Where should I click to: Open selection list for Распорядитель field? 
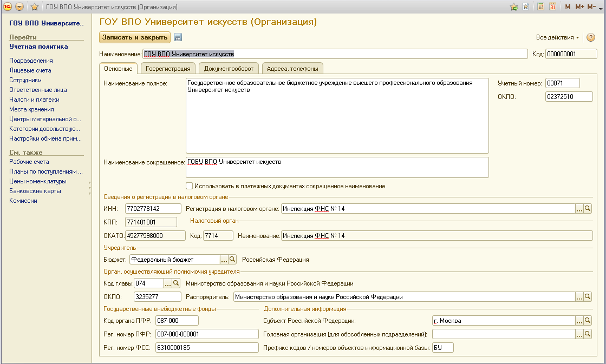(579, 297)
